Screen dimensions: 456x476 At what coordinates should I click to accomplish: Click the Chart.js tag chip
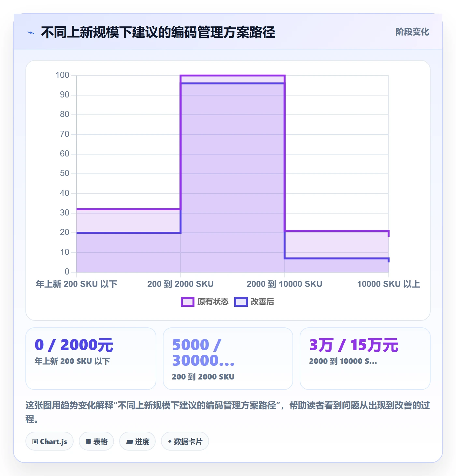[x=50, y=441]
